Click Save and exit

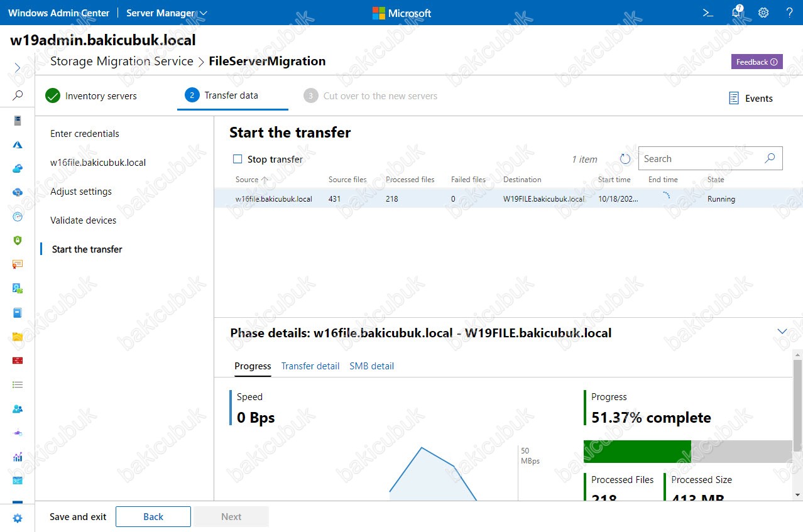pos(78,517)
